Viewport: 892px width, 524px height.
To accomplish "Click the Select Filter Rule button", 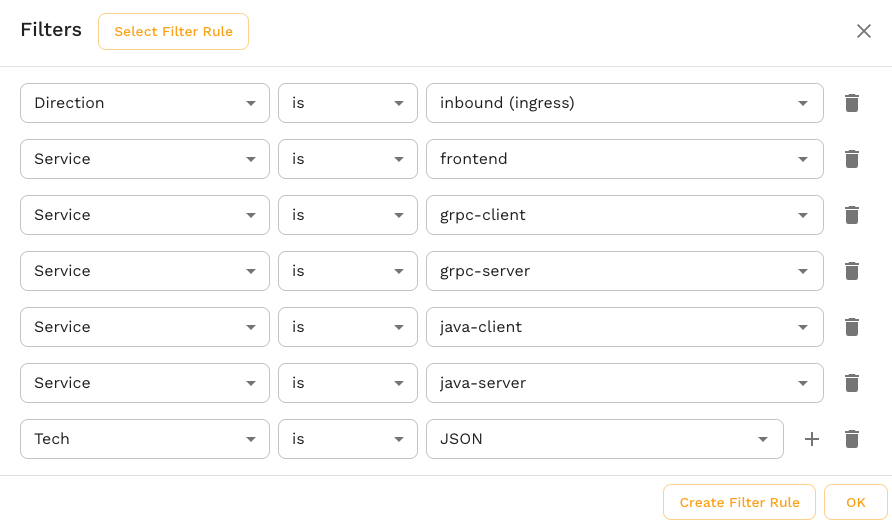I will coord(174,31).
